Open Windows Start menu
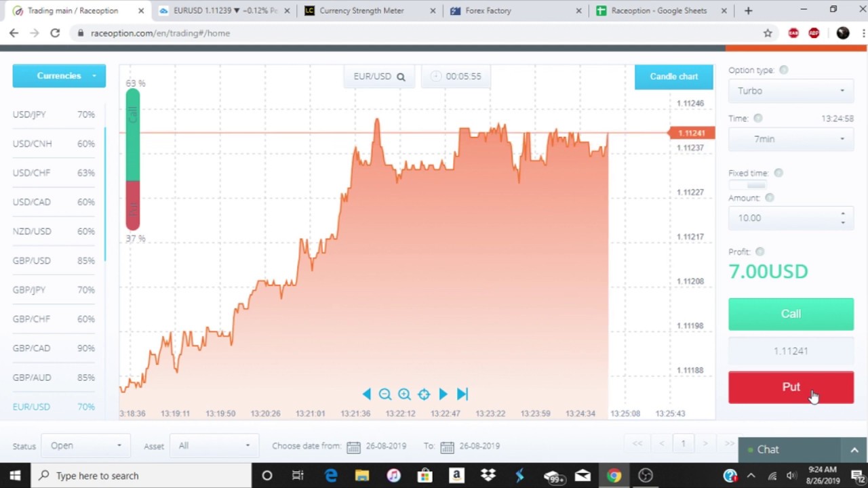 pos(15,475)
